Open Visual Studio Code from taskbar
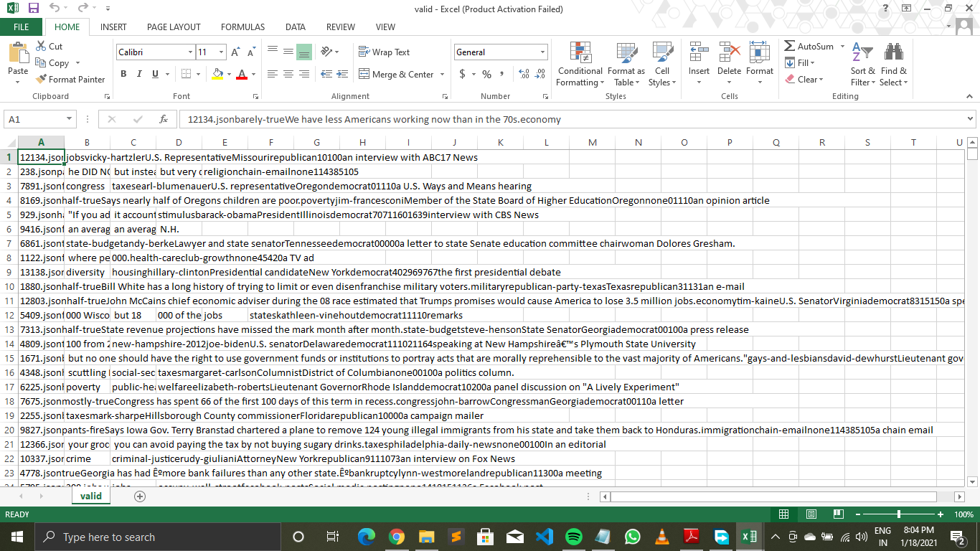This screenshot has width=980, height=551. (544, 537)
